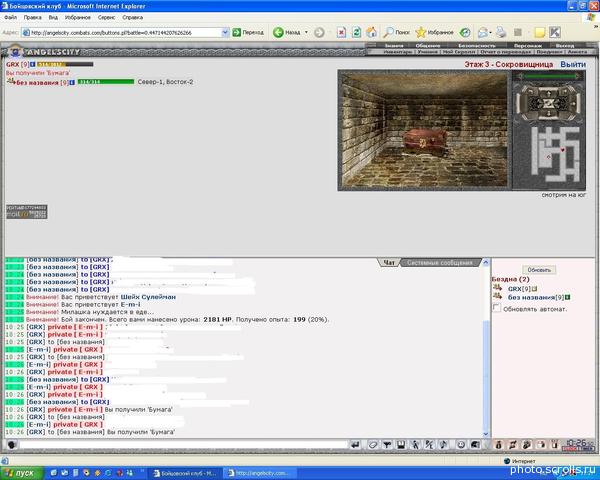
Task: Click the IE Print toolbar icon
Action: coord(501,33)
